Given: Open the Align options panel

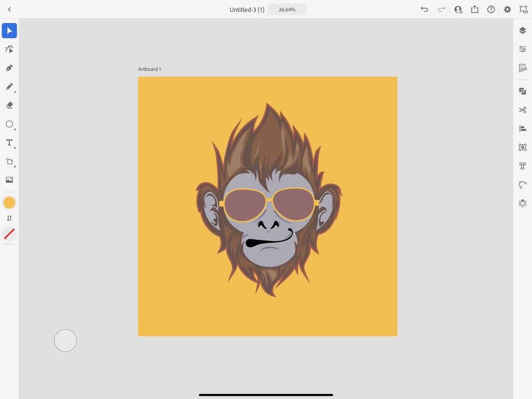Looking at the screenshot, I should 522,129.
